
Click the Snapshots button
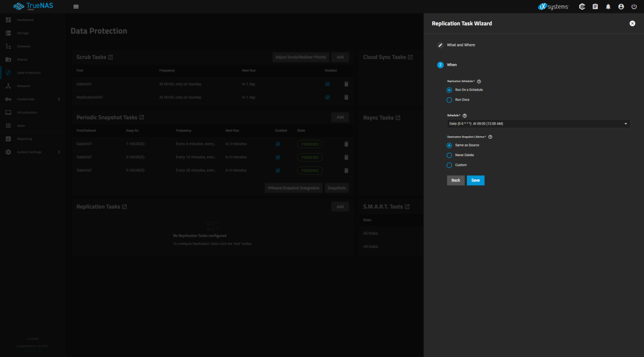pos(337,188)
